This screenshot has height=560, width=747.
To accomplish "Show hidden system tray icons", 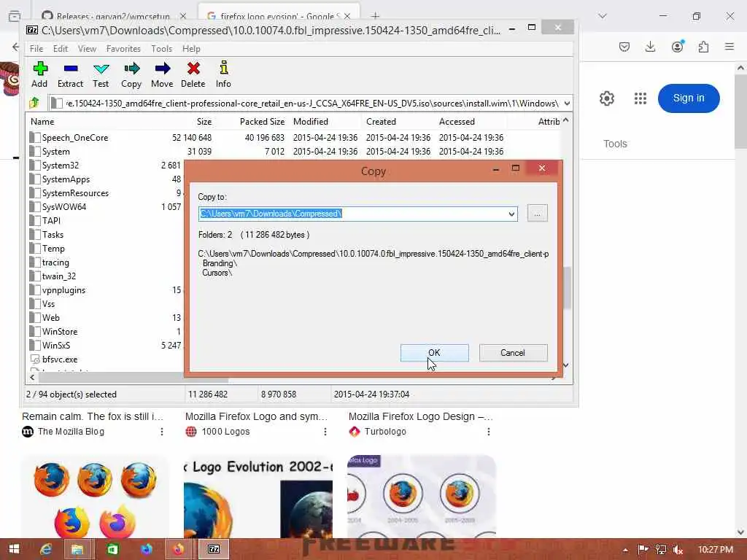I will [x=625, y=550].
